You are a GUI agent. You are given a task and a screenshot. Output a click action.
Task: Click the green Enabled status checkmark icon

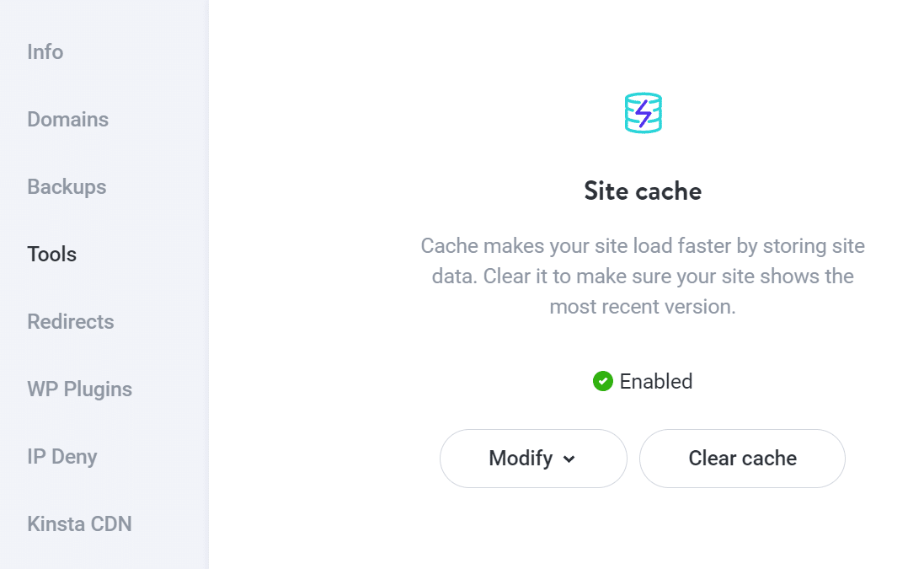pyautogui.click(x=603, y=382)
